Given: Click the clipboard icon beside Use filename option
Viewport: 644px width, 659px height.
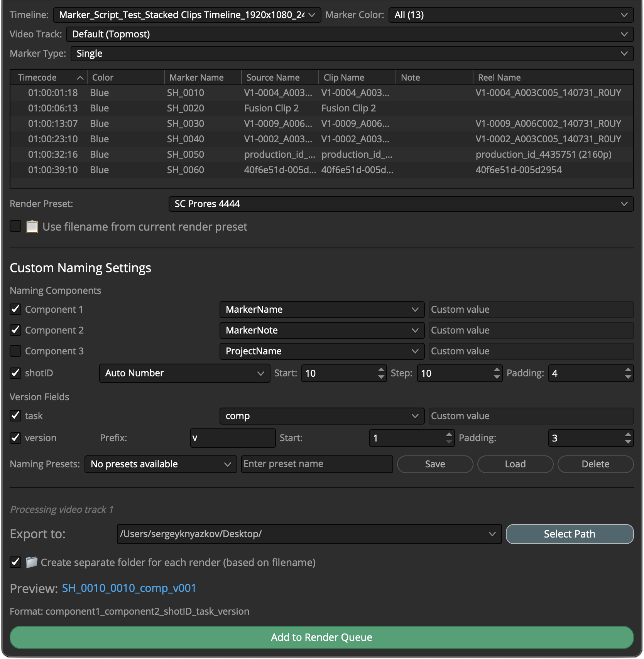Looking at the screenshot, I should [32, 227].
